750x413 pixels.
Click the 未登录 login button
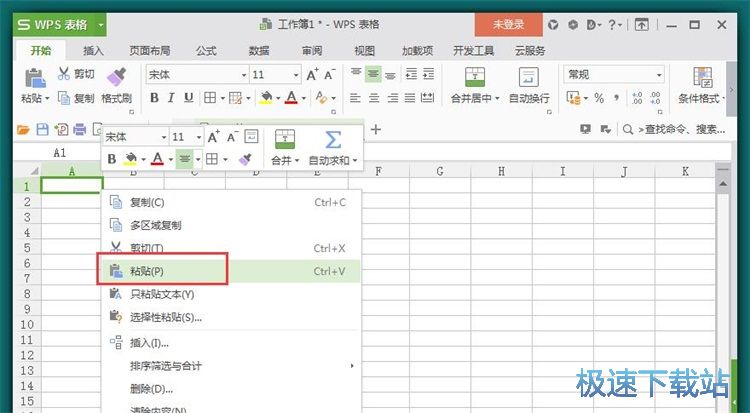(x=508, y=24)
